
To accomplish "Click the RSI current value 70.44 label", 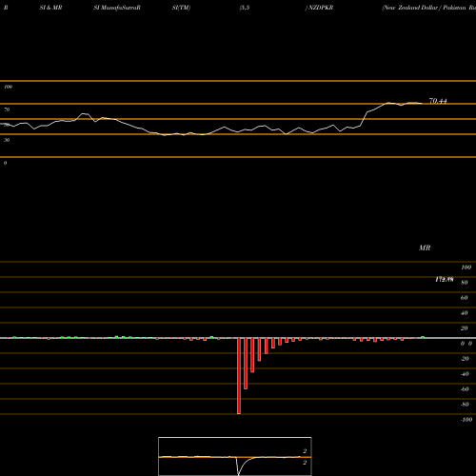I will coord(438,101).
